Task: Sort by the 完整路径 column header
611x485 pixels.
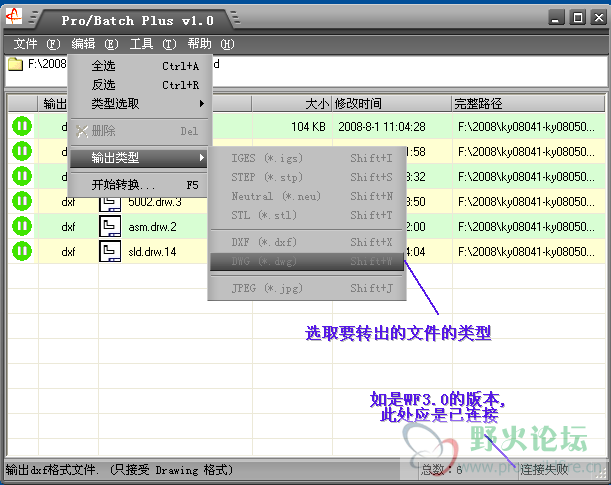Action: [x=528, y=104]
